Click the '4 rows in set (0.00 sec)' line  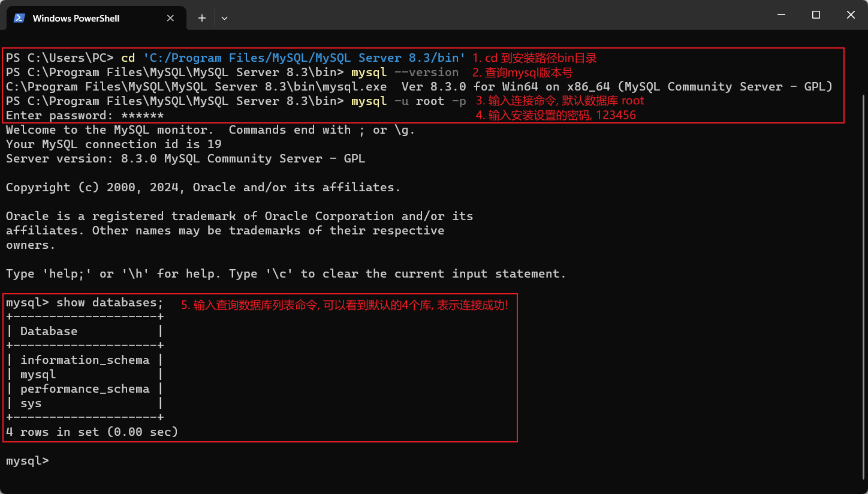click(x=92, y=432)
